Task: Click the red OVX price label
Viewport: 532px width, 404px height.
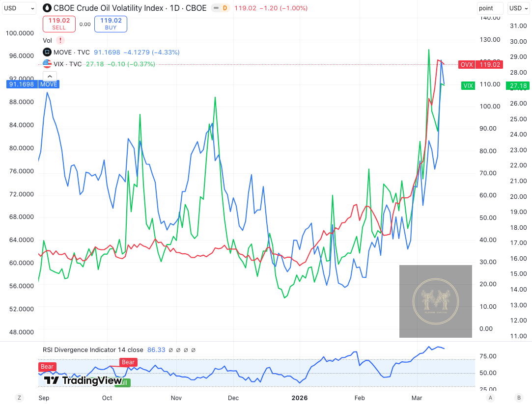Action: coord(467,64)
